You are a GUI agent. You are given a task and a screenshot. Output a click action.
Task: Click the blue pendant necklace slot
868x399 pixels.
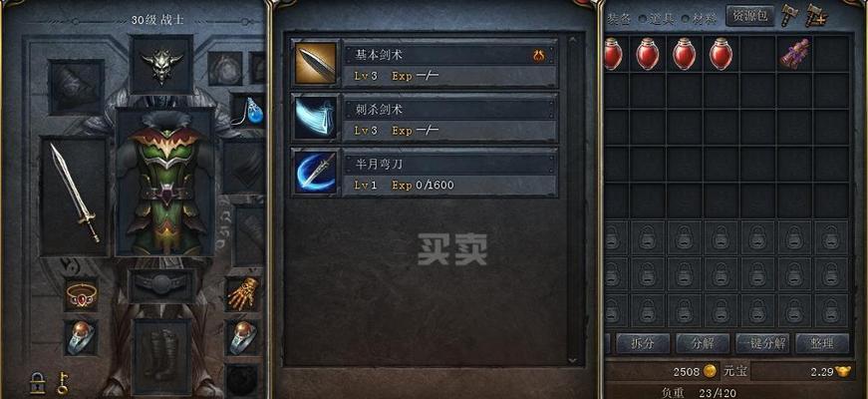(247, 111)
